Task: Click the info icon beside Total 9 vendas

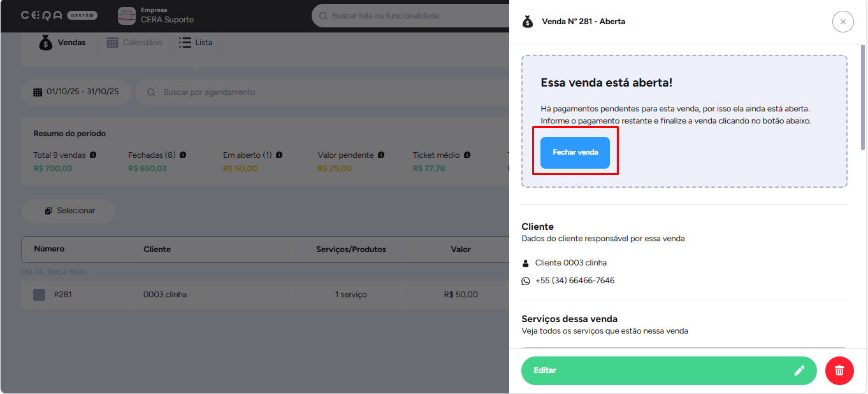Action: click(93, 155)
